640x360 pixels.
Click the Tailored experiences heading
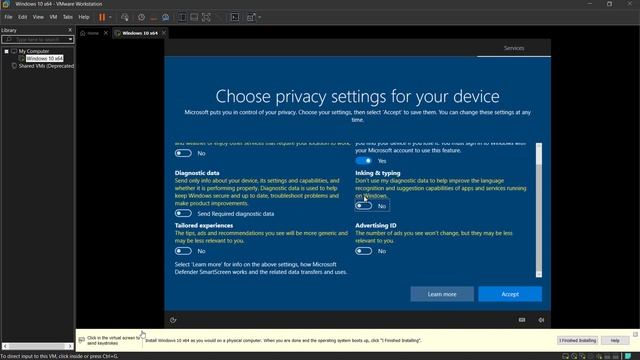[204, 225]
